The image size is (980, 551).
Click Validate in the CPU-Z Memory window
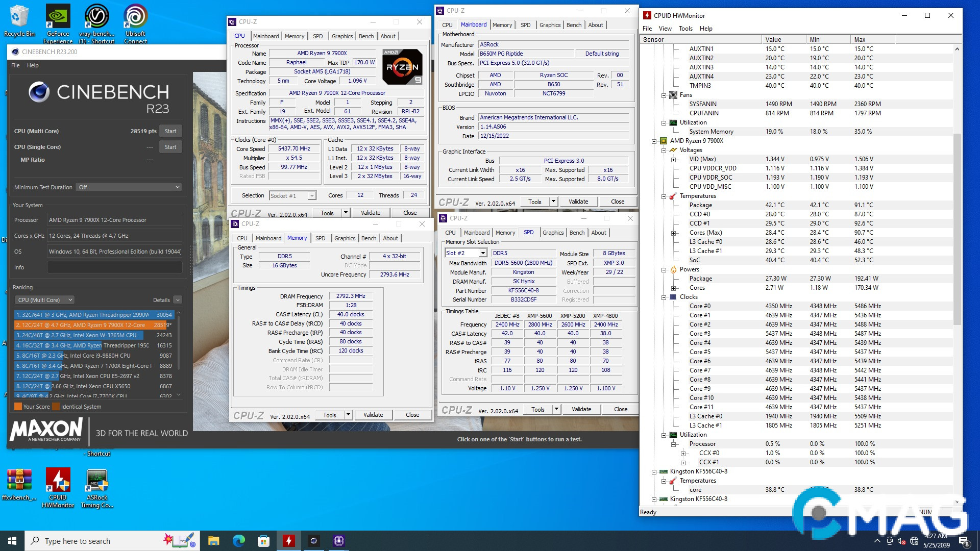(373, 414)
